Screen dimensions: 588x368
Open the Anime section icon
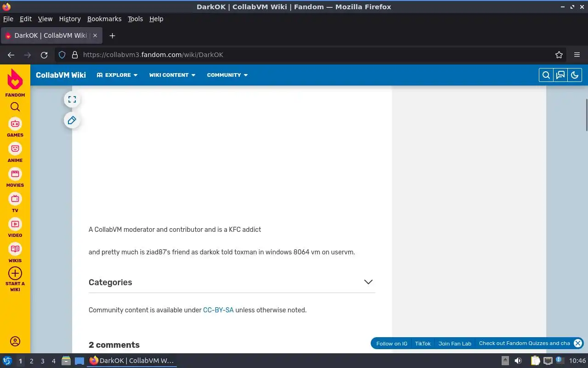(15, 149)
